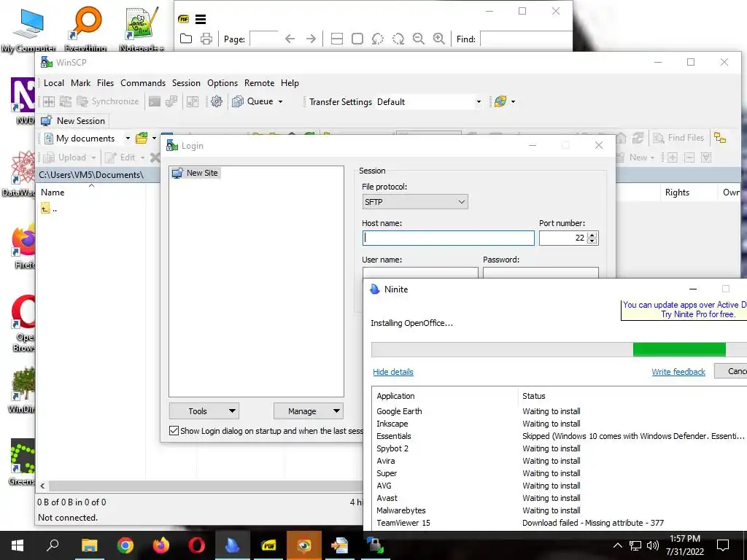This screenshot has width=747, height=560.
Task: Click Write feedback link in Ninite
Action: pos(678,372)
